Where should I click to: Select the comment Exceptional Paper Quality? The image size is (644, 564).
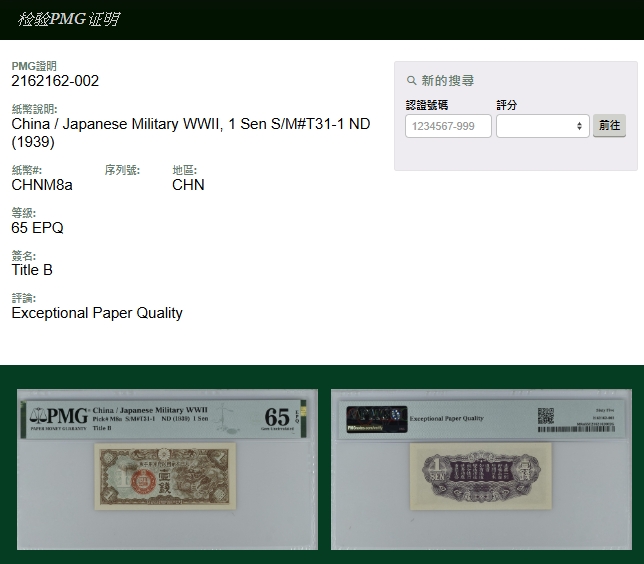tap(97, 313)
